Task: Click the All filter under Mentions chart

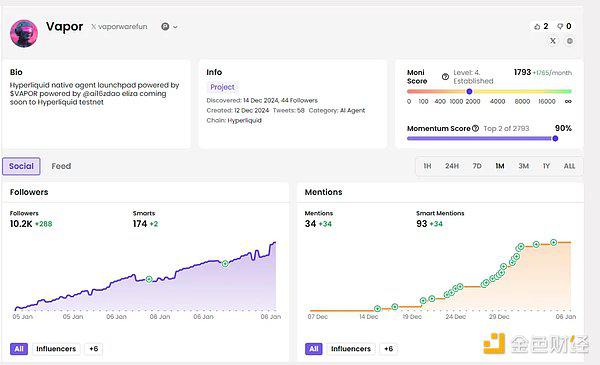Action: coord(314,349)
